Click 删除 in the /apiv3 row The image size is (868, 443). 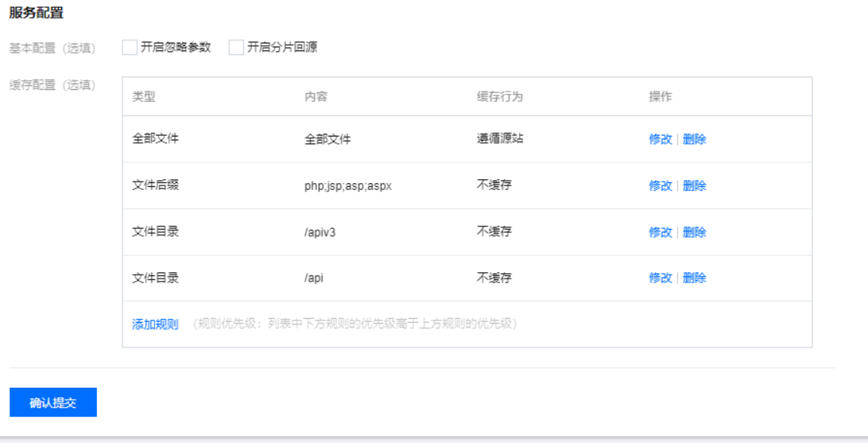point(694,232)
